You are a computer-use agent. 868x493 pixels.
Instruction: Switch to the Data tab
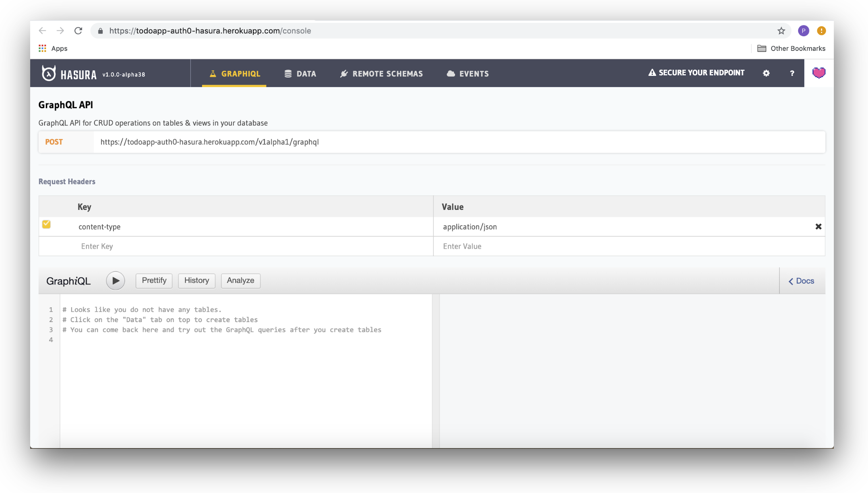click(300, 74)
